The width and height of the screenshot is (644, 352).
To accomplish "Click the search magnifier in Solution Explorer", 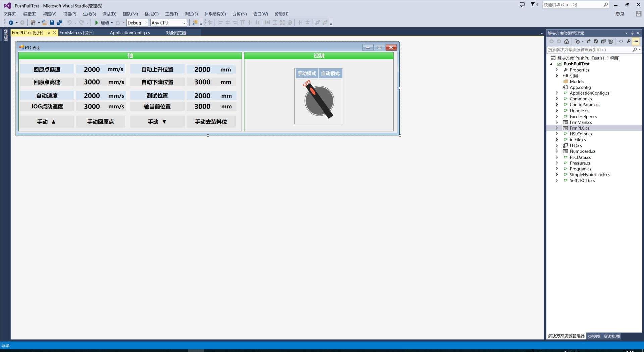I will (634, 50).
